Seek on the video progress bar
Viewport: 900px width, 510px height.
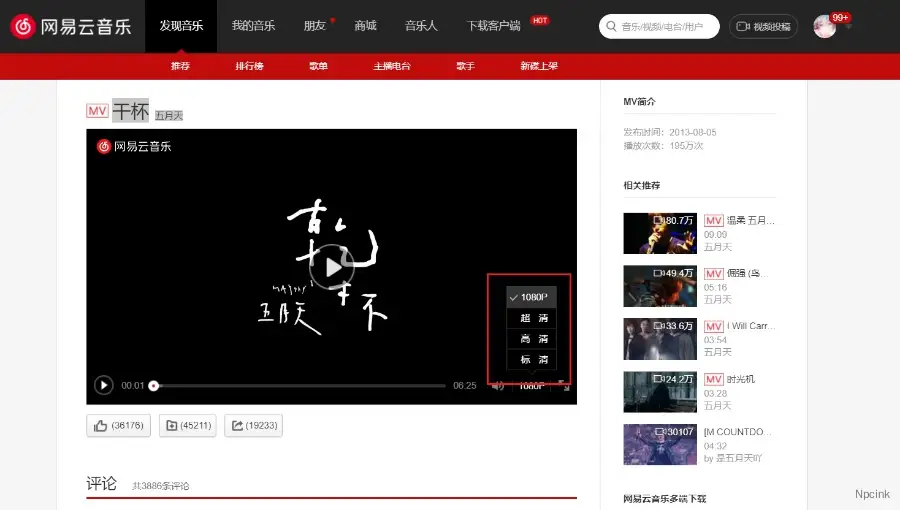tap(299, 386)
